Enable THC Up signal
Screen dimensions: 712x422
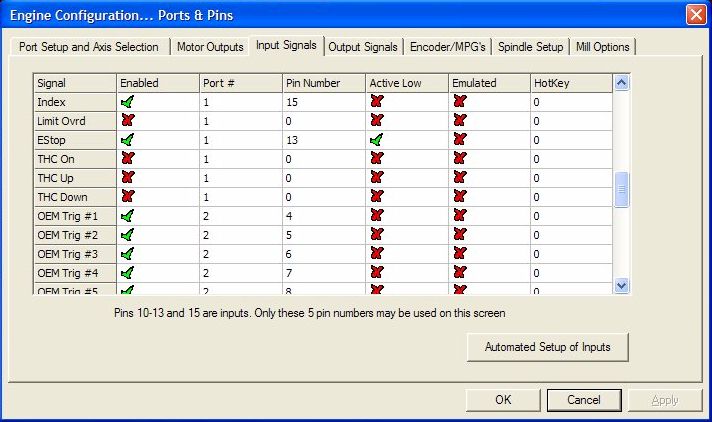point(128,178)
